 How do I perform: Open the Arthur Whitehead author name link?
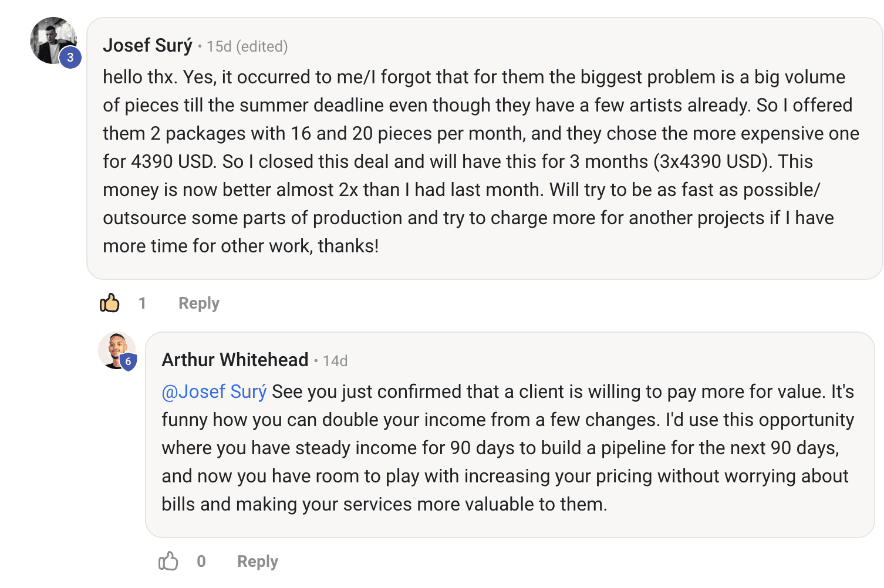[235, 360]
